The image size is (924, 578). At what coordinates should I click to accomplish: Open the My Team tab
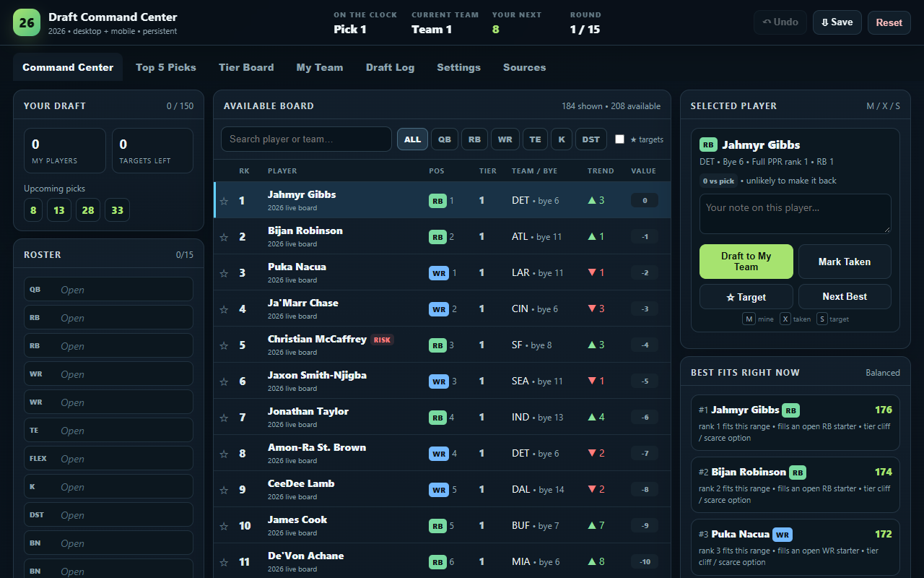pos(320,67)
